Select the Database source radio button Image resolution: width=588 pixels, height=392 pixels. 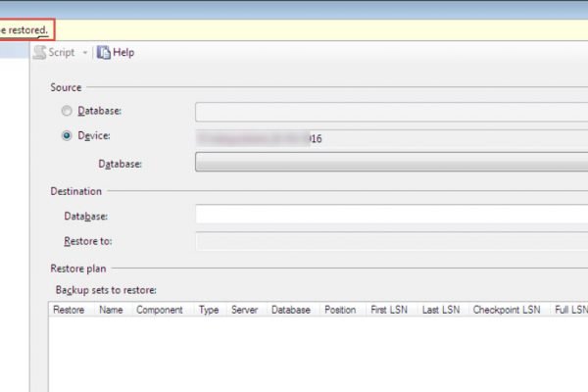67,111
